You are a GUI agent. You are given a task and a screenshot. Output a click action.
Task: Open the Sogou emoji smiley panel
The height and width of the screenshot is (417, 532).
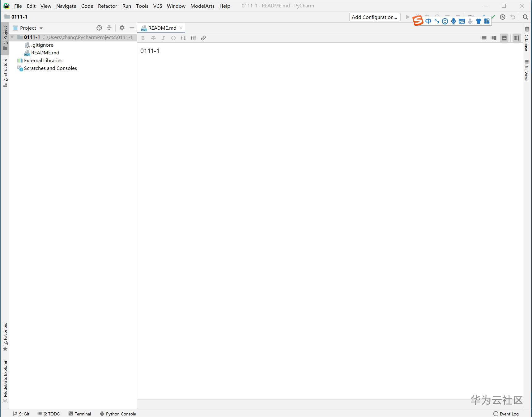[x=445, y=21]
